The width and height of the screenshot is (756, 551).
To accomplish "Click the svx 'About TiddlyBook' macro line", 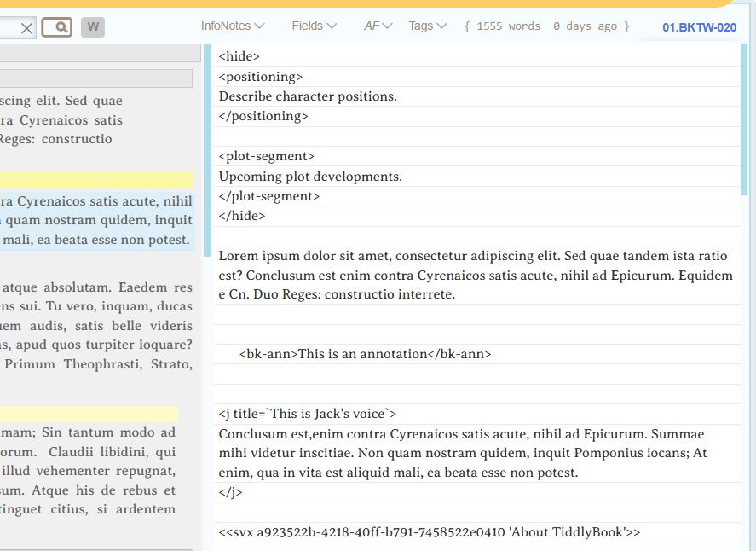I will click(x=429, y=532).
